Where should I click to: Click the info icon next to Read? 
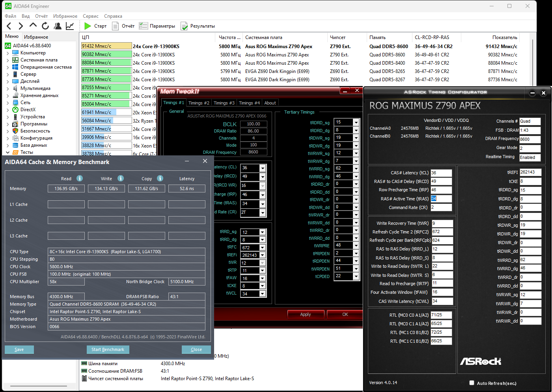(x=80, y=178)
